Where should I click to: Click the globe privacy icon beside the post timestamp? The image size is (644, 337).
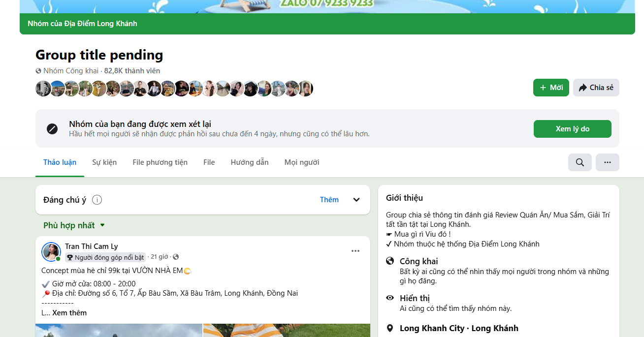(176, 256)
